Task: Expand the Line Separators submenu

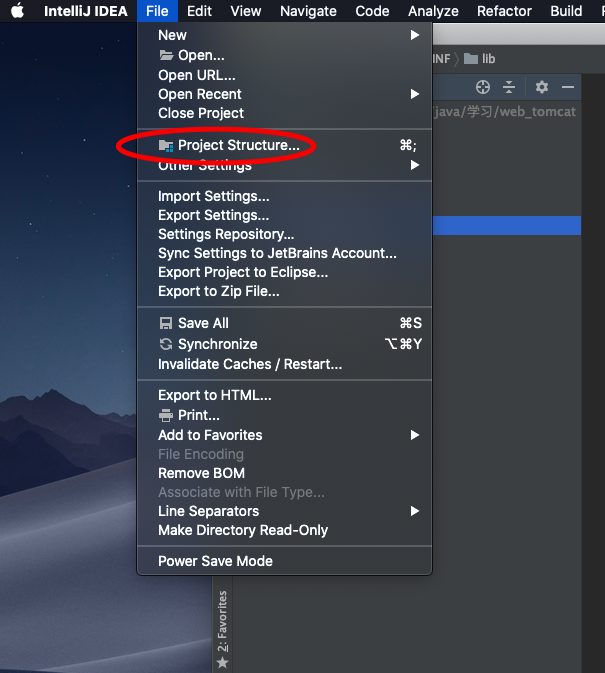Action: tap(284, 511)
